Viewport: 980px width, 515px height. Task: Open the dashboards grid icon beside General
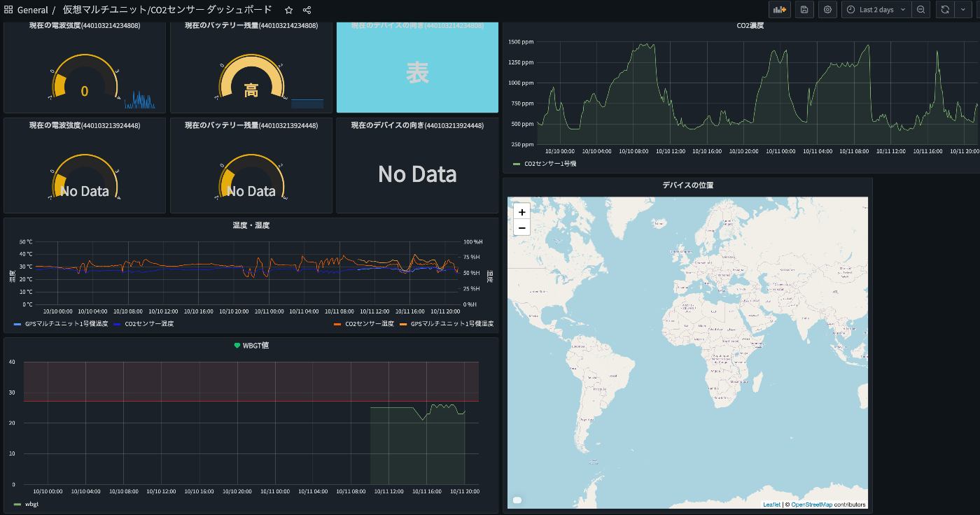pyautogui.click(x=8, y=10)
